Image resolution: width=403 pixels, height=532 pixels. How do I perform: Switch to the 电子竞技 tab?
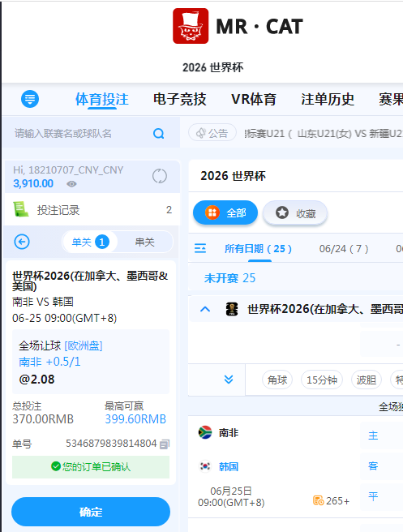click(x=179, y=99)
